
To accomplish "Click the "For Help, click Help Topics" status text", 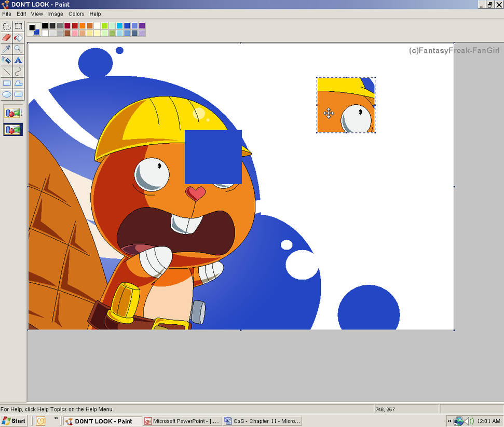I will coord(57,409).
